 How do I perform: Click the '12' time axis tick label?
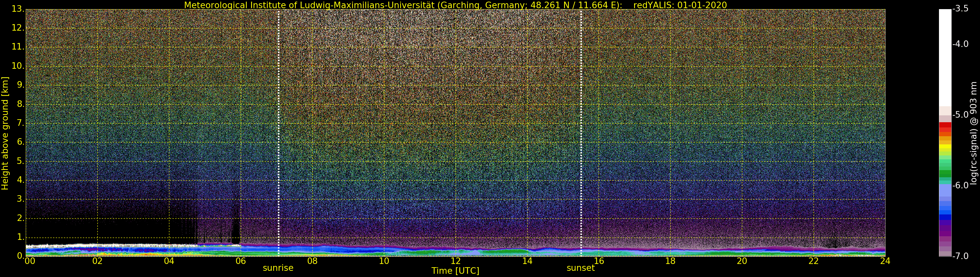click(x=455, y=261)
